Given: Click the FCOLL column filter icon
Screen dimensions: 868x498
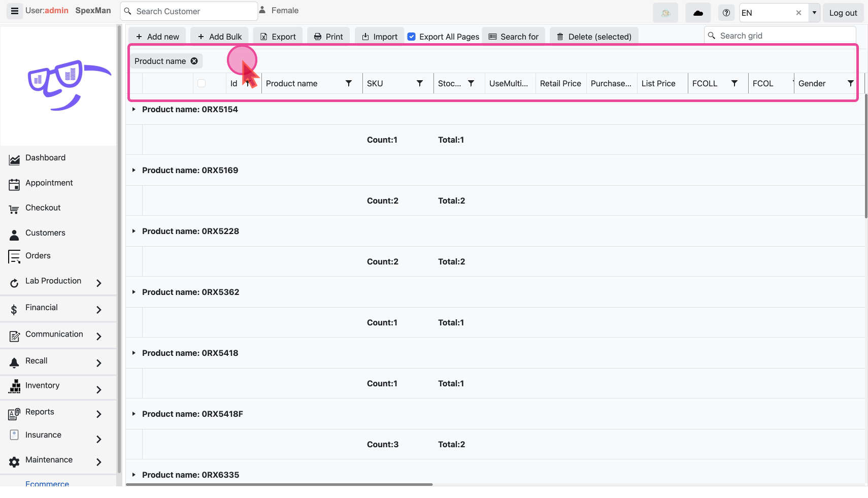Looking at the screenshot, I should tap(735, 83).
